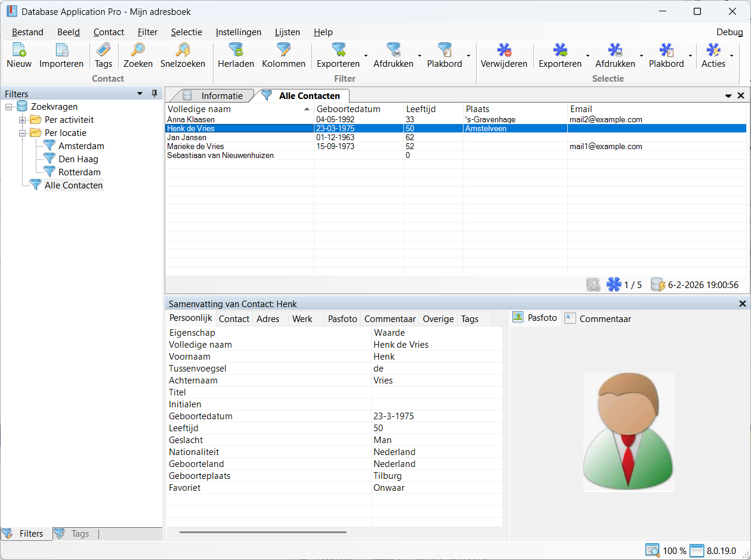
Task: Click the Verwijderen selection icon
Action: point(504,50)
